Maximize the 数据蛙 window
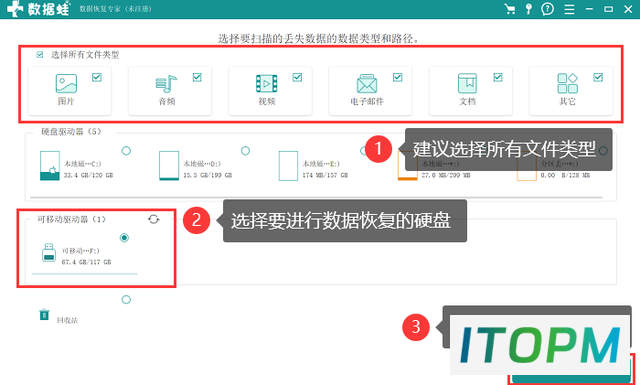This screenshot has height=385, width=640. click(x=609, y=9)
